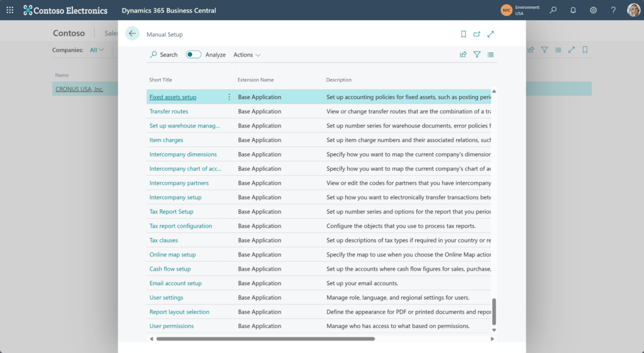Open User settings link
Screen dimensions: 644x353
pos(166,298)
